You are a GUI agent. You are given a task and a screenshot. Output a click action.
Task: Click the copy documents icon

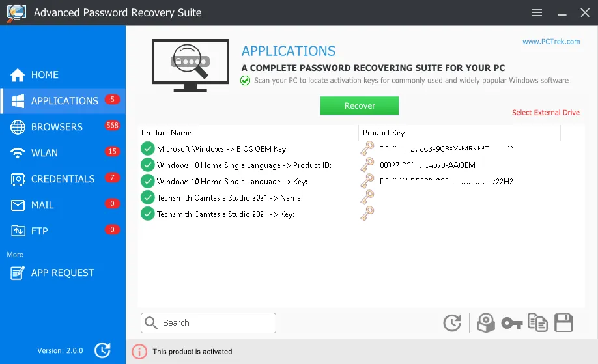(537, 323)
